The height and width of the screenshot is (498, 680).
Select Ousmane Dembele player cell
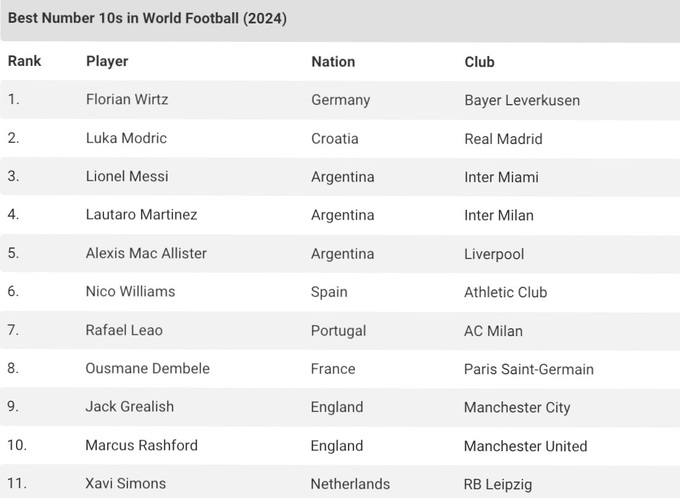(148, 368)
